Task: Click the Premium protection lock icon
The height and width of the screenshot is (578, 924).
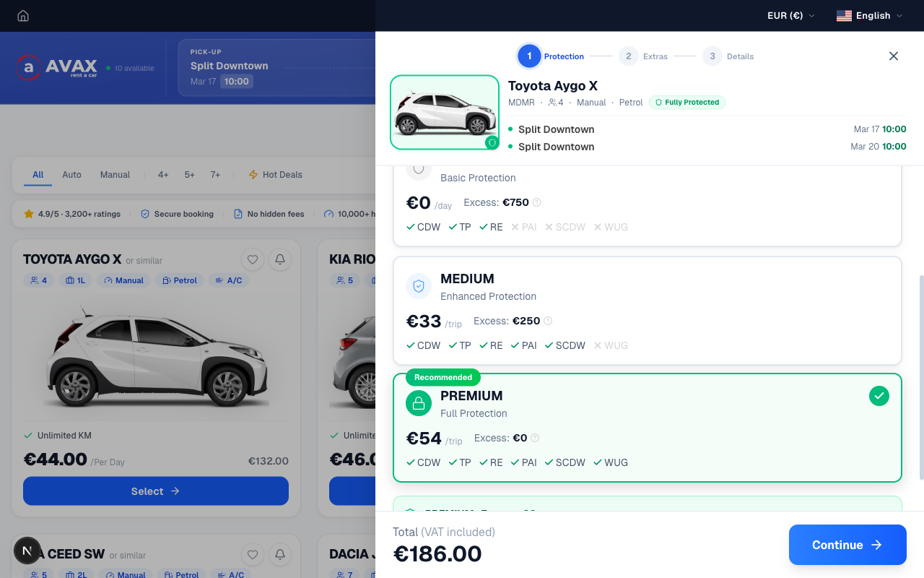Action: click(419, 404)
